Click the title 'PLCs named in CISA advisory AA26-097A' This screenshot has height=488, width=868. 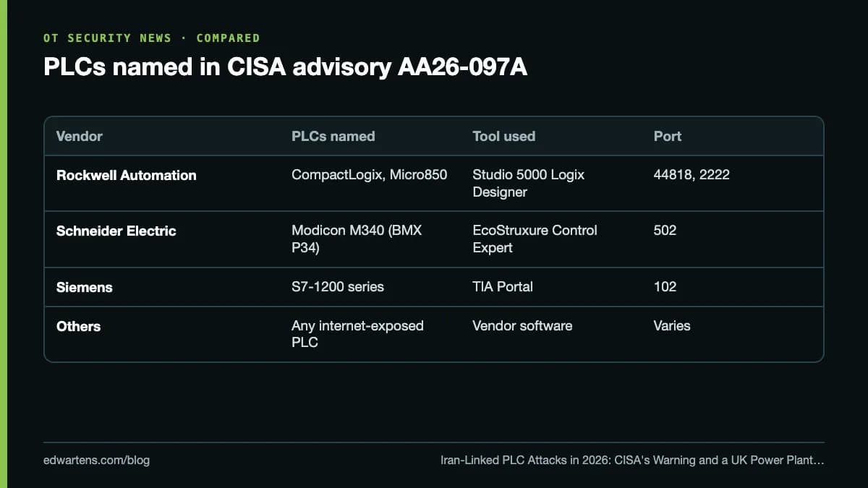(x=286, y=67)
